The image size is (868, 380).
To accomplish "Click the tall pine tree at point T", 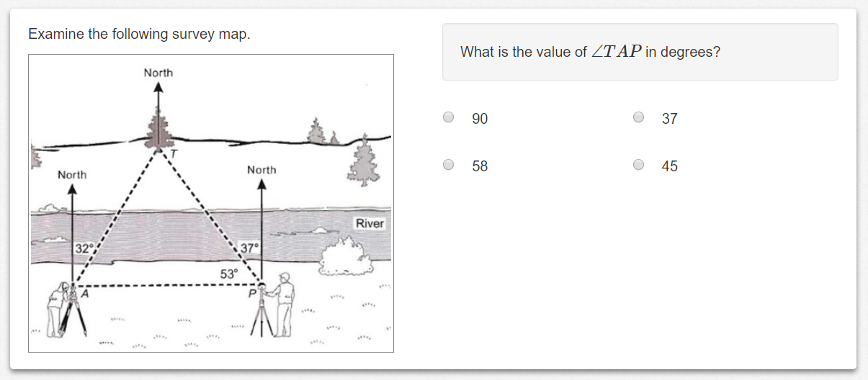I will 156,130.
